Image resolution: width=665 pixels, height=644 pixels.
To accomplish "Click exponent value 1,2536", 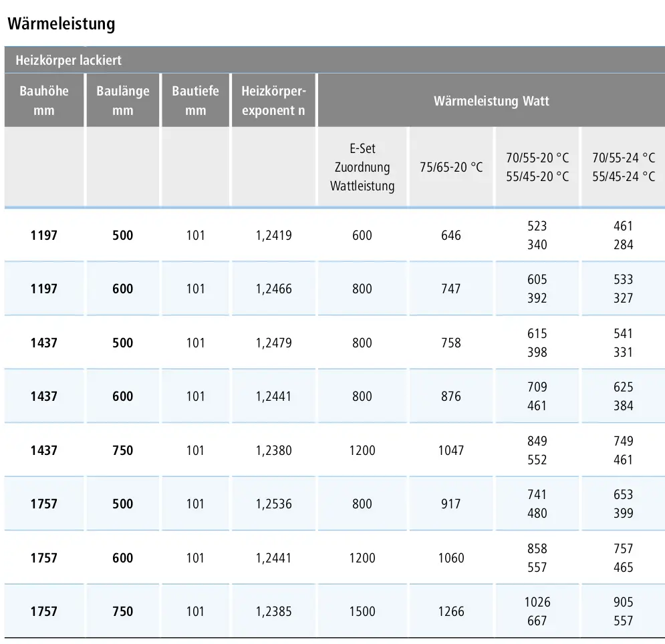I will click(x=273, y=504).
